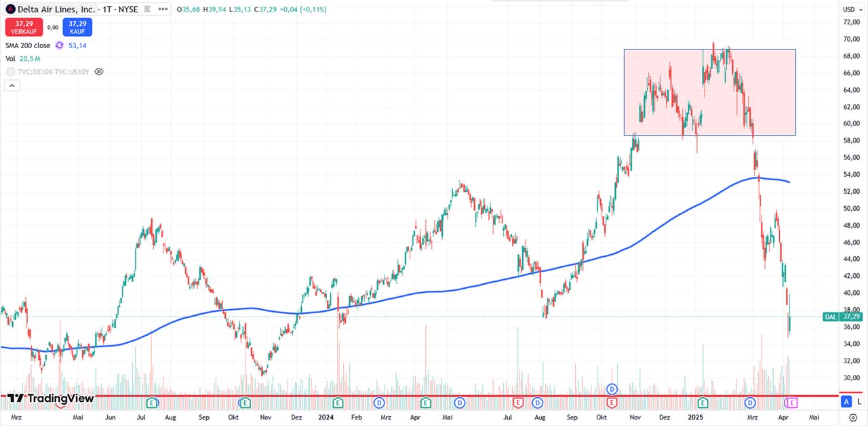Click the close value C37,29 in the header
This screenshot has height=427, width=868.
pyautogui.click(x=266, y=10)
